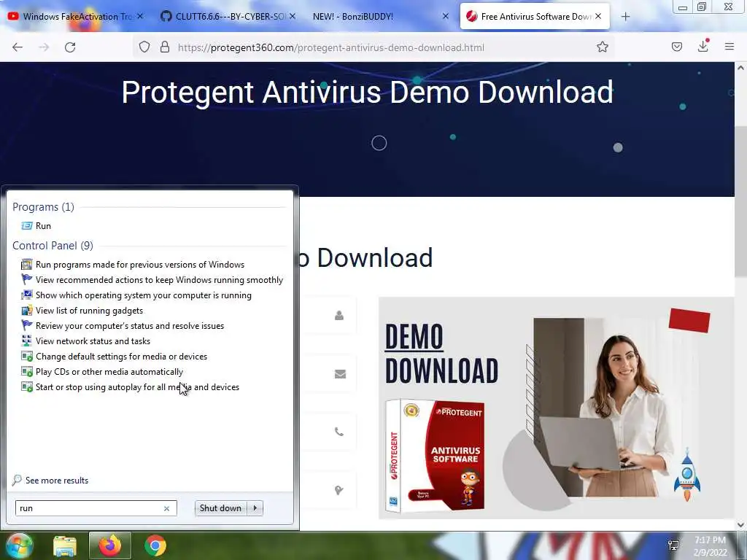747x560 pixels.
Task: Close the Free Antivirus Software tab
Action: 598,16
